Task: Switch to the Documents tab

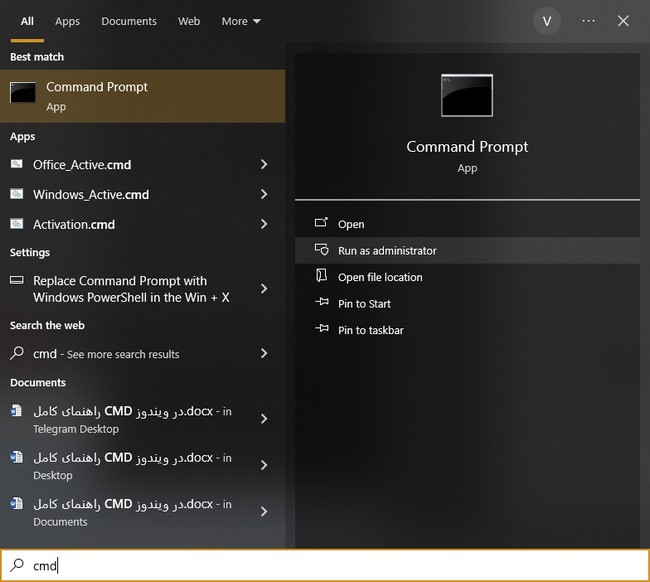Action: pyautogui.click(x=129, y=21)
